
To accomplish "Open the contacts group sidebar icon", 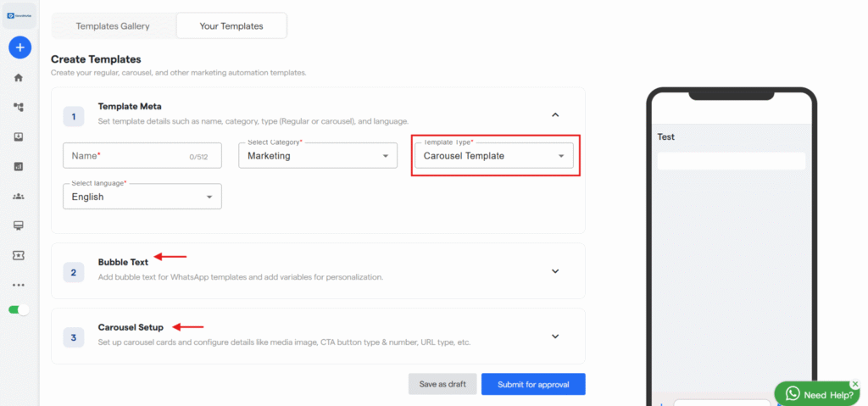I will (19, 197).
